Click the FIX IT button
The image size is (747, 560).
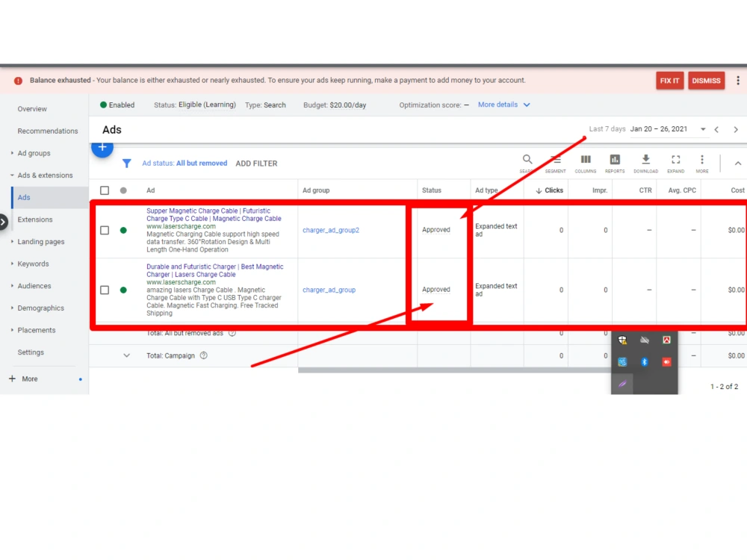point(670,81)
